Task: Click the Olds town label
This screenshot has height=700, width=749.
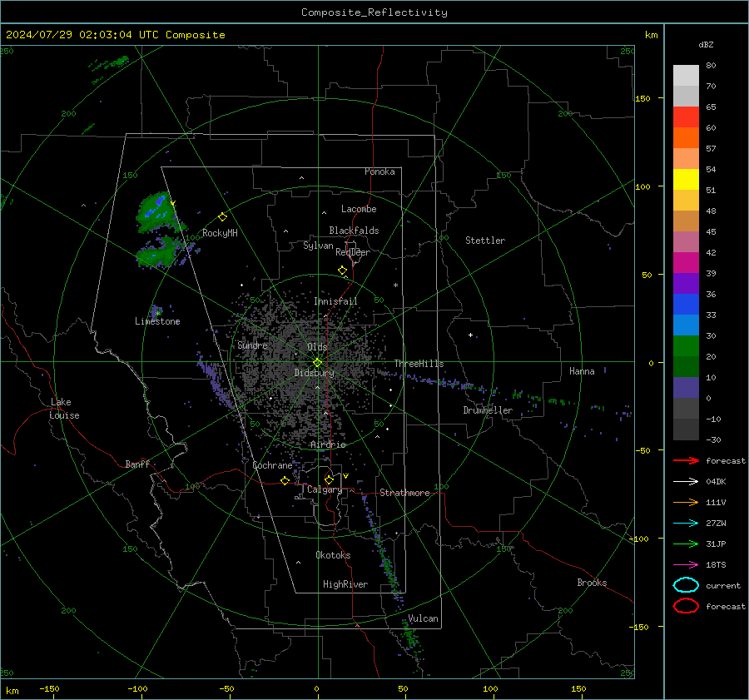Action: (317, 346)
